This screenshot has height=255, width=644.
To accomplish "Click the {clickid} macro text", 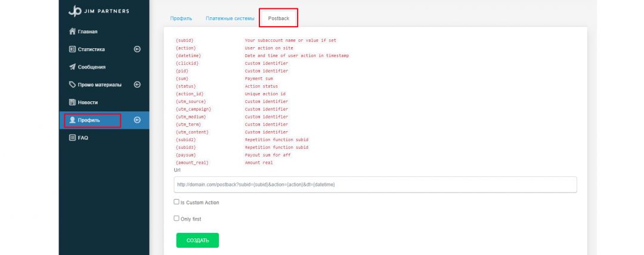I will [x=187, y=63].
